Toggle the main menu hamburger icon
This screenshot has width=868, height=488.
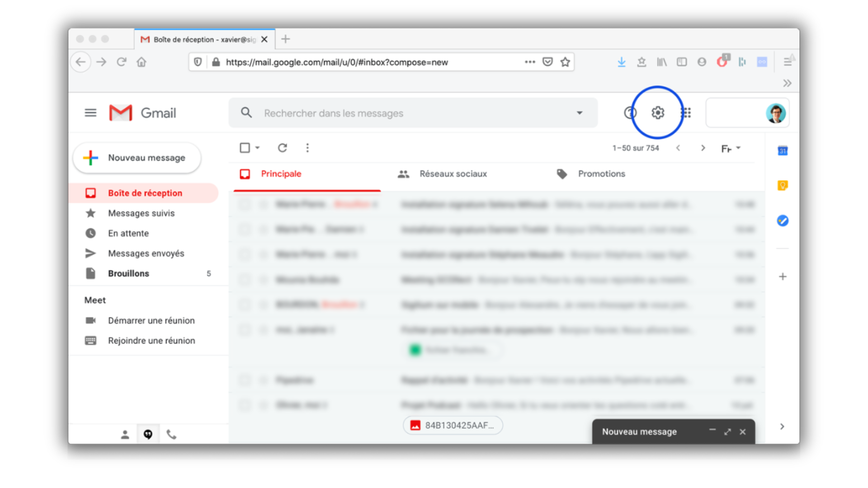[x=90, y=113]
